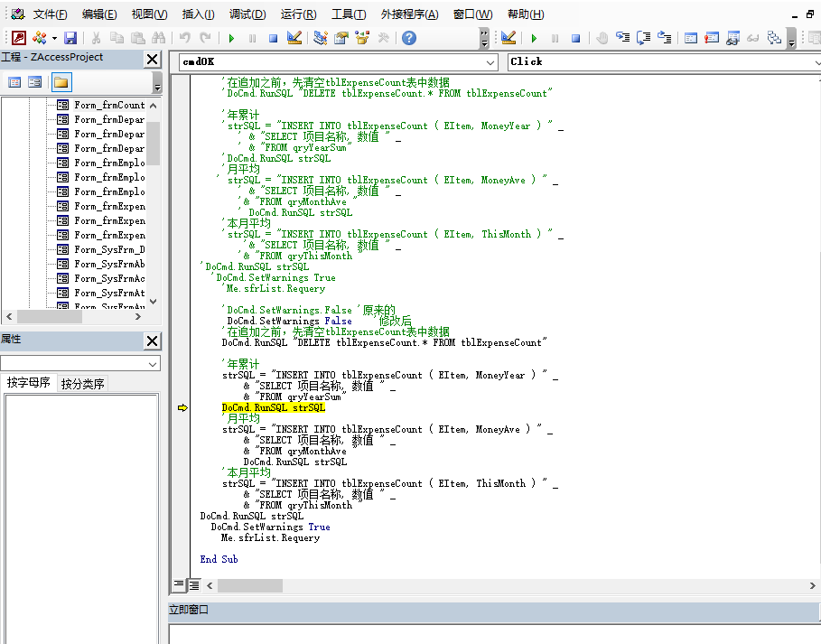Screen dimensions: 821x644
Task: Open Visual Basic Help icon
Action: point(409,38)
